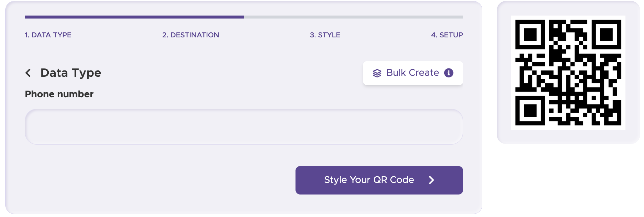Jump to step 2. DESTINATION
Screen dimensions: 644x217
point(190,35)
